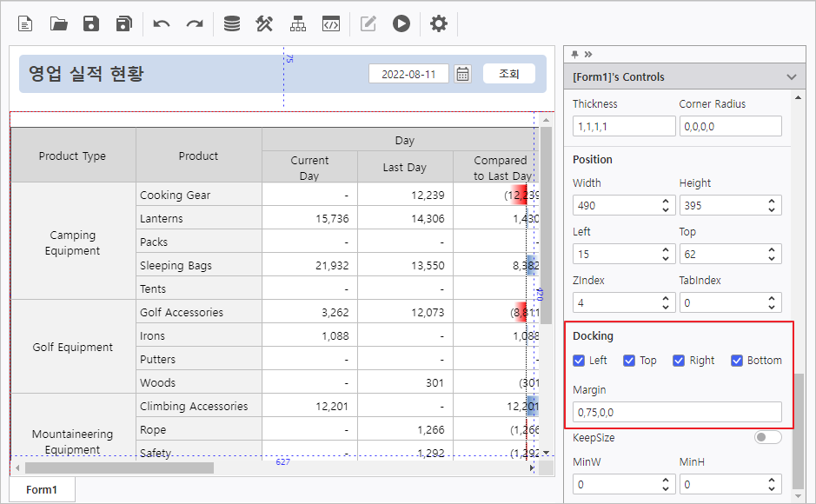
Task: Uncheck the Left docking checkbox
Action: pyautogui.click(x=579, y=361)
